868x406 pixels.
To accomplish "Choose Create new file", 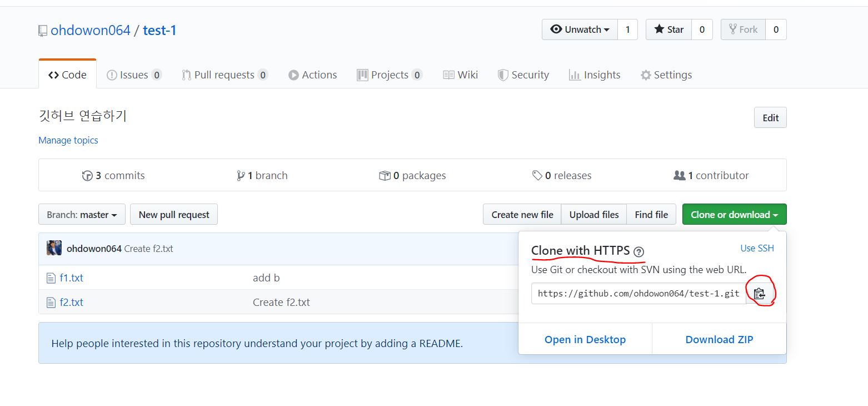I will [x=522, y=214].
